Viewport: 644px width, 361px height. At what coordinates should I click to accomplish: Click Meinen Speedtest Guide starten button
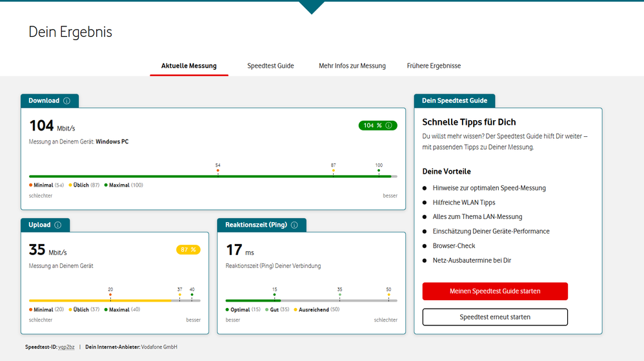pyautogui.click(x=495, y=291)
